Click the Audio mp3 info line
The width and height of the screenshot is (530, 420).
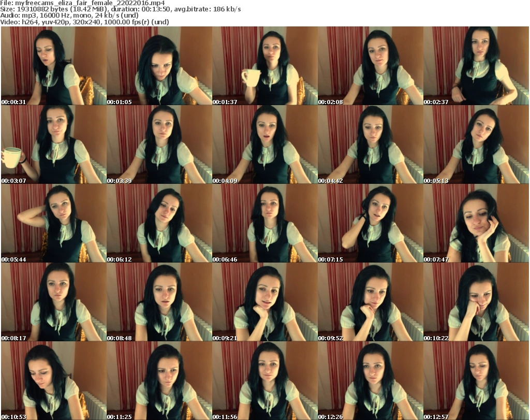[69, 16]
